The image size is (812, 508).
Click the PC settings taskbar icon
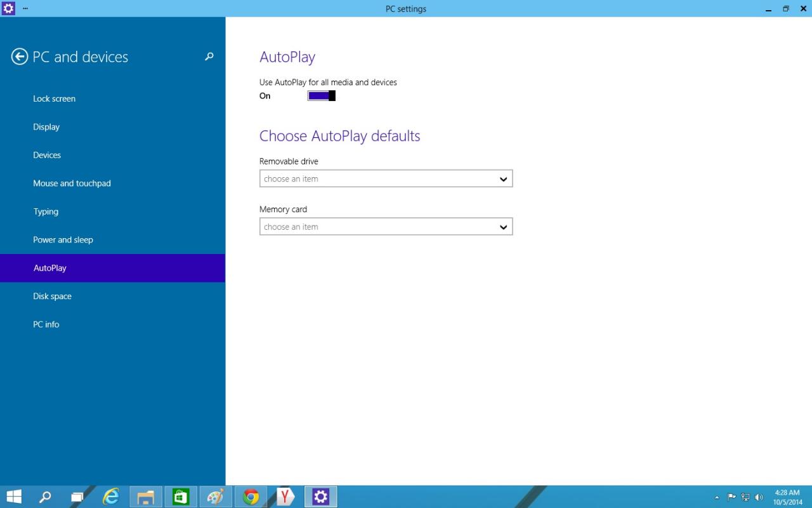[x=321, y=497]
